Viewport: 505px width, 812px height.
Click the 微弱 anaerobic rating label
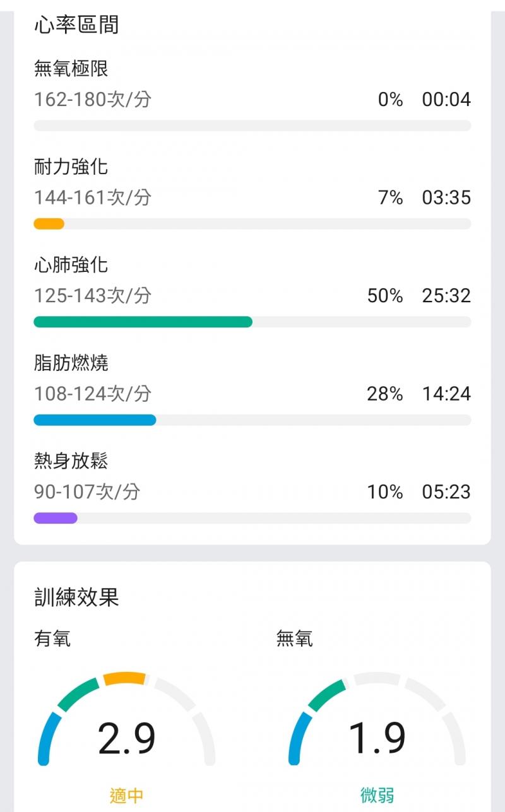377,796
